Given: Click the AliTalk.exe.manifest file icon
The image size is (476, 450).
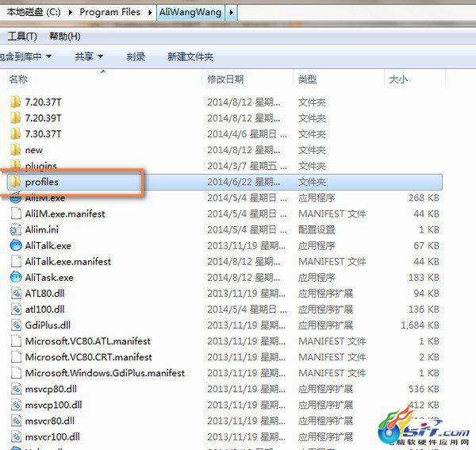Looking at the screenshot, I should pyautogui.click(x=16, y=261).
